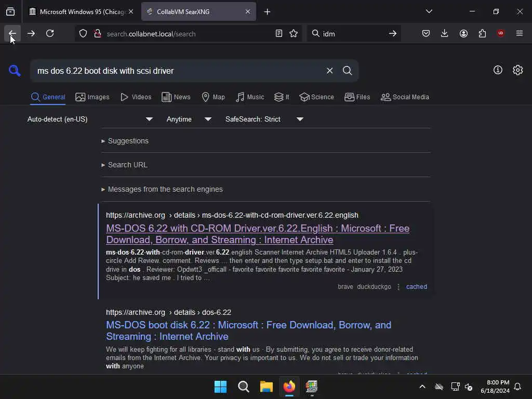Click the Firefox taskbar icon
This screenshot has width=532, height=399.
coord(289,387)
